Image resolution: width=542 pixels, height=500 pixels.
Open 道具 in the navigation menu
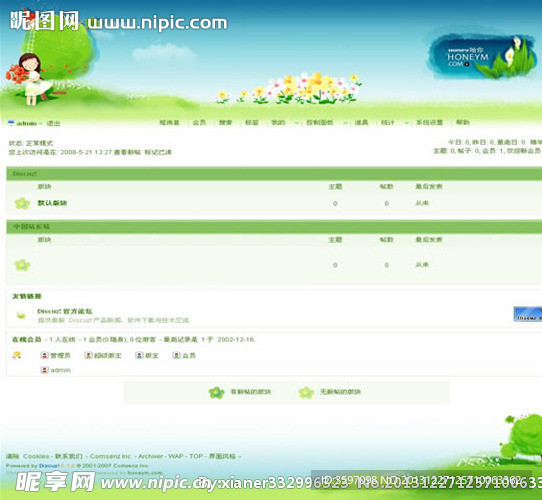click(361, 122)
